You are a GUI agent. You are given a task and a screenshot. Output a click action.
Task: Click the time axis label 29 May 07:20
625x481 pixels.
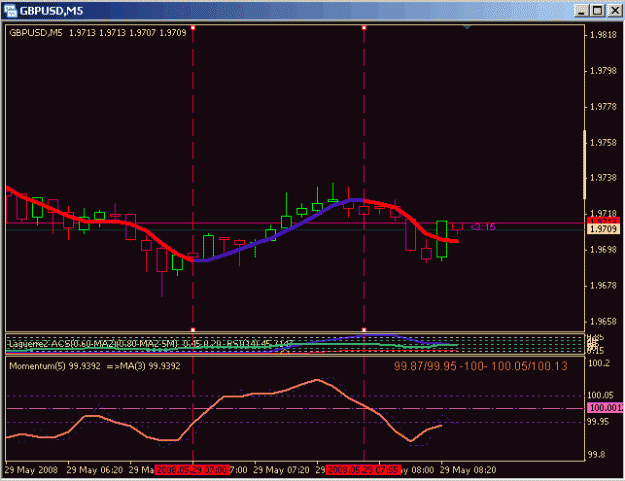pos(281,470)
